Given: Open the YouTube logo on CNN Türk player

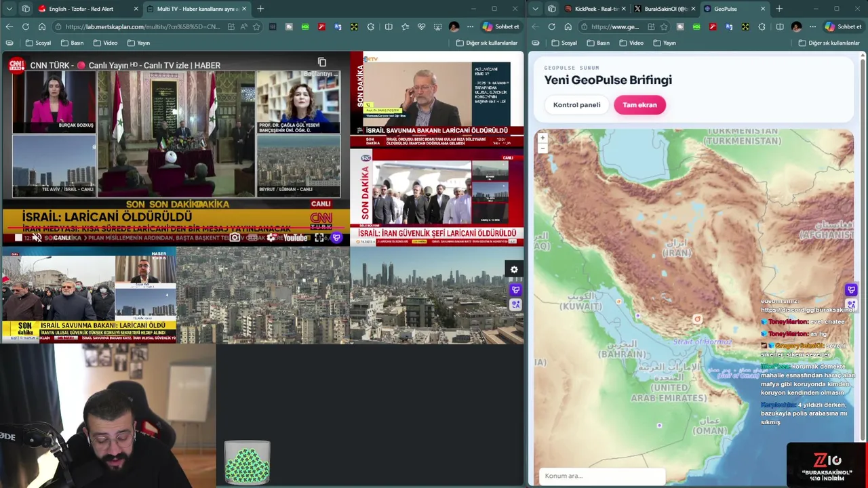Looking at the screenshot, I should 296,237.
